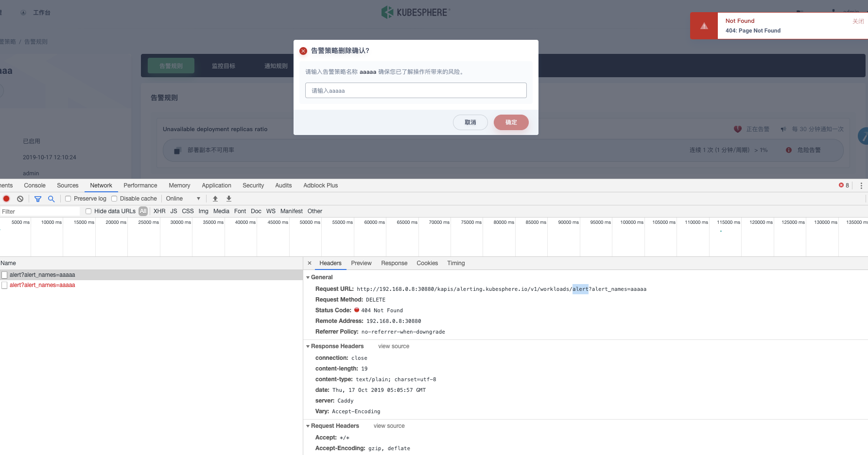This screenshot has height=455, width=868.
Task: Switch to the Console tab
Action: [35, 185]
